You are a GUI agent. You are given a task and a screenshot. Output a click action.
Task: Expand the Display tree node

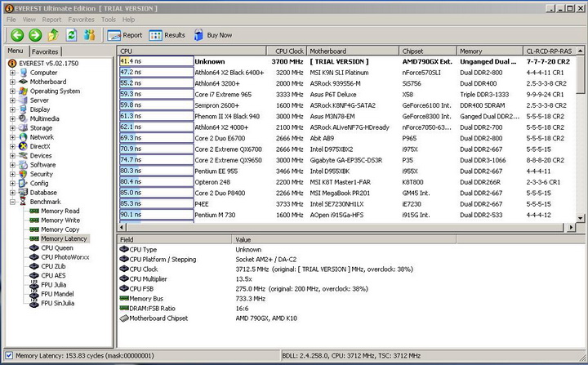[12, 109]
